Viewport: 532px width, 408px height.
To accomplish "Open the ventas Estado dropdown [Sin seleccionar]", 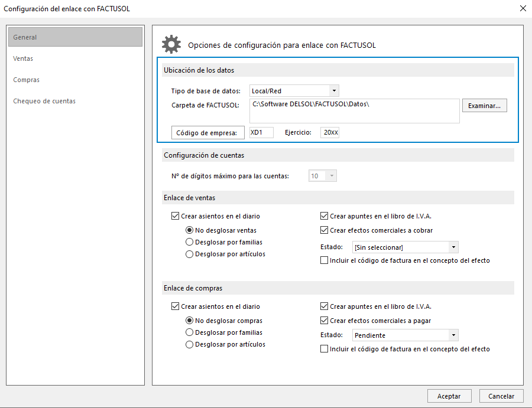I will click(x=406, y=247).
